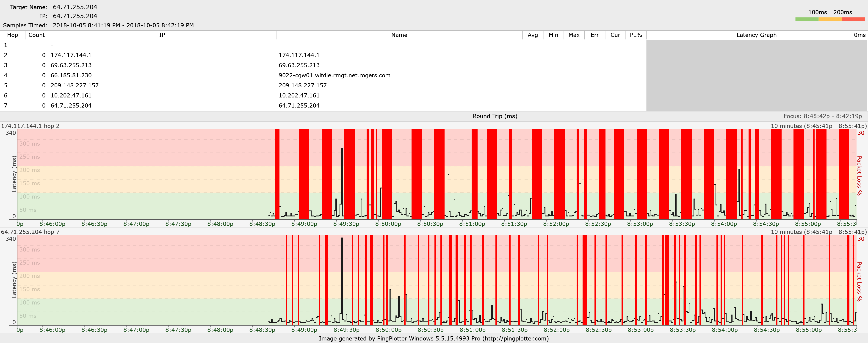868x343 pixels.
Task: Click the Cur column header
Action: [615, 35]
